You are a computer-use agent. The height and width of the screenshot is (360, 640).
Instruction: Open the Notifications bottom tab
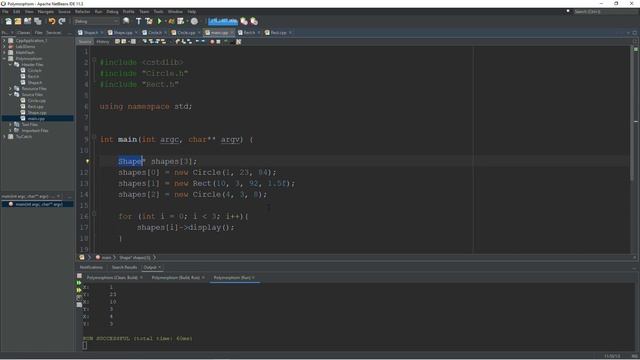[x=91, y=267]
